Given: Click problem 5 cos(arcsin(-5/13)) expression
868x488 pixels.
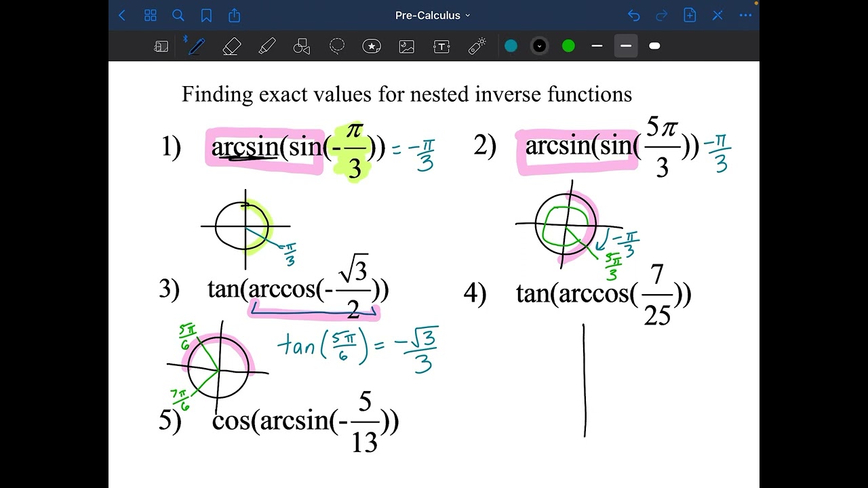Looking at the screenshot, I should pyautogui.click(x=305, y=421).
